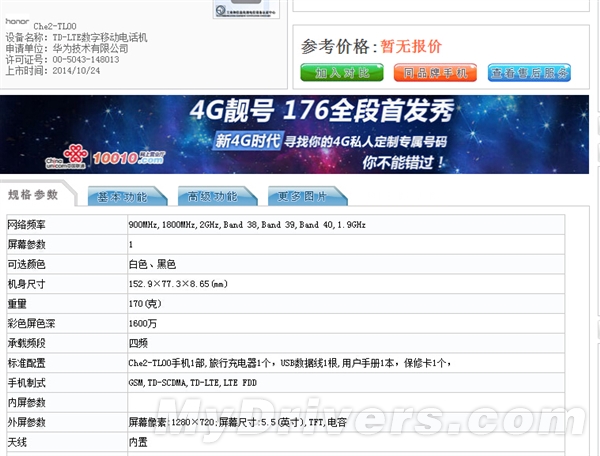Click the 机身尺寸 row label
Image resolution: width=600 pixels, height=456 pixels.
tap(26, 284)
